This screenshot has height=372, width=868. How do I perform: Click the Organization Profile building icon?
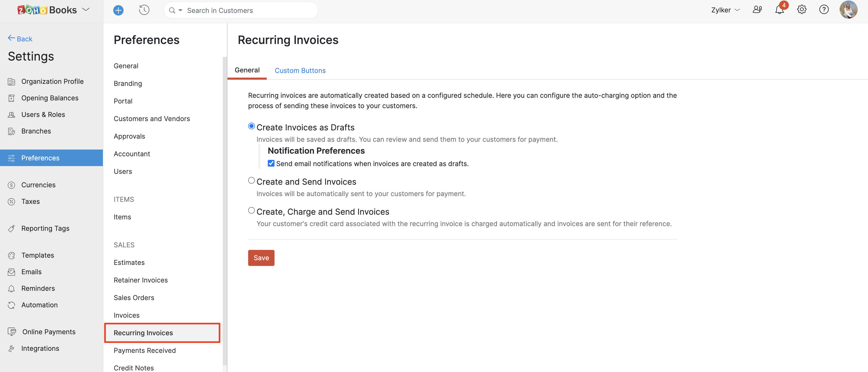(11, 81)
